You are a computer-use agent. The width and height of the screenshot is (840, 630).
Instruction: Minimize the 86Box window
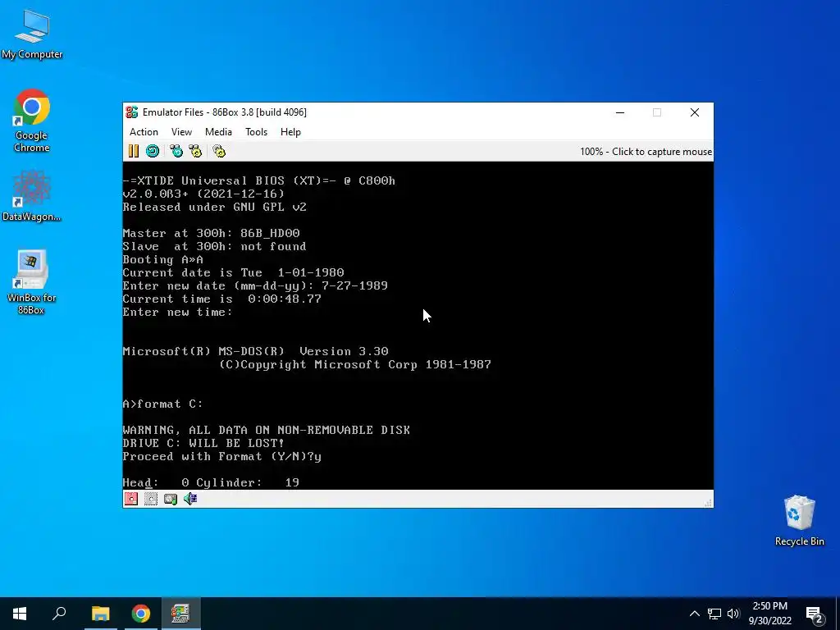point(620,112)
